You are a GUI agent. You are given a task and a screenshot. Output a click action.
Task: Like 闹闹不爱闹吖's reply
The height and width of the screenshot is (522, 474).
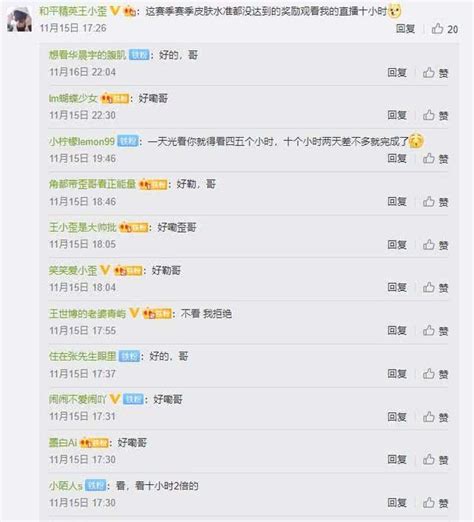coord(435,417)
